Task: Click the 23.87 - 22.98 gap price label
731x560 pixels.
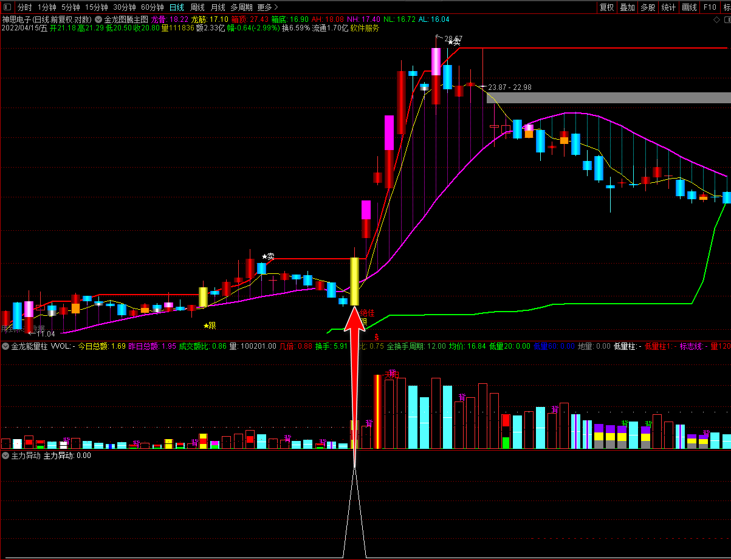Action: 510,87
